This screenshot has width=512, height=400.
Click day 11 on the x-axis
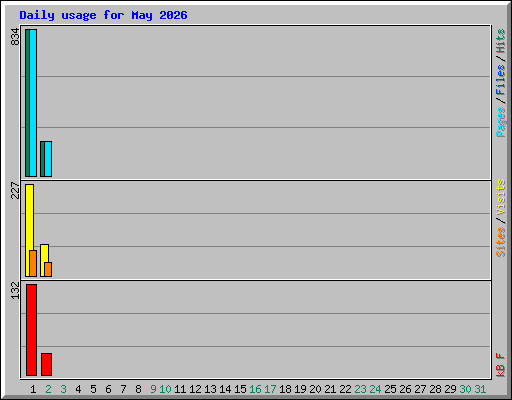(180, 389)
